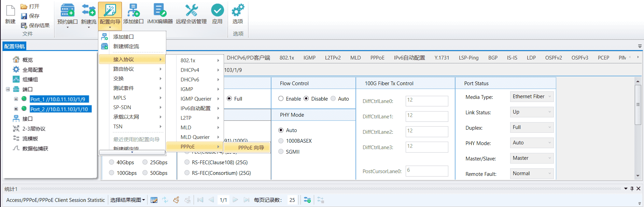
Task: Select PPPoE 向导 submenu entry
Action: [251, 147]
